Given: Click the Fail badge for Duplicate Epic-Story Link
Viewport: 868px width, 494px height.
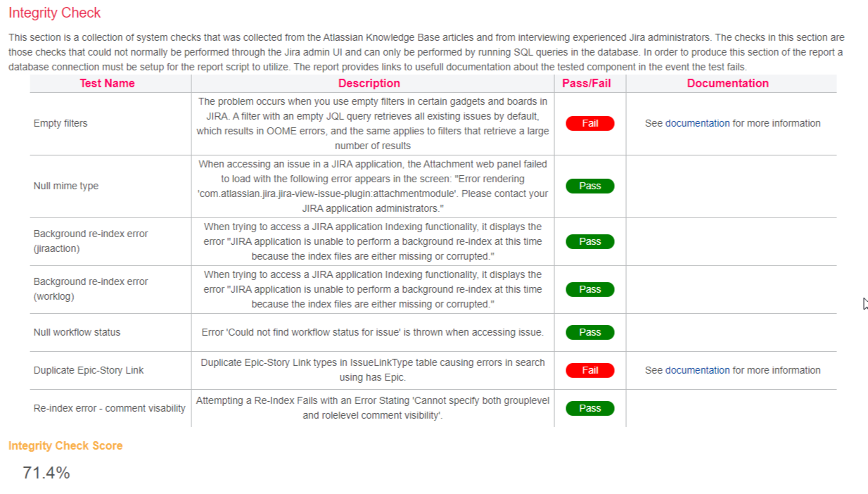Looking at the screenshot, I should point(589,370).
